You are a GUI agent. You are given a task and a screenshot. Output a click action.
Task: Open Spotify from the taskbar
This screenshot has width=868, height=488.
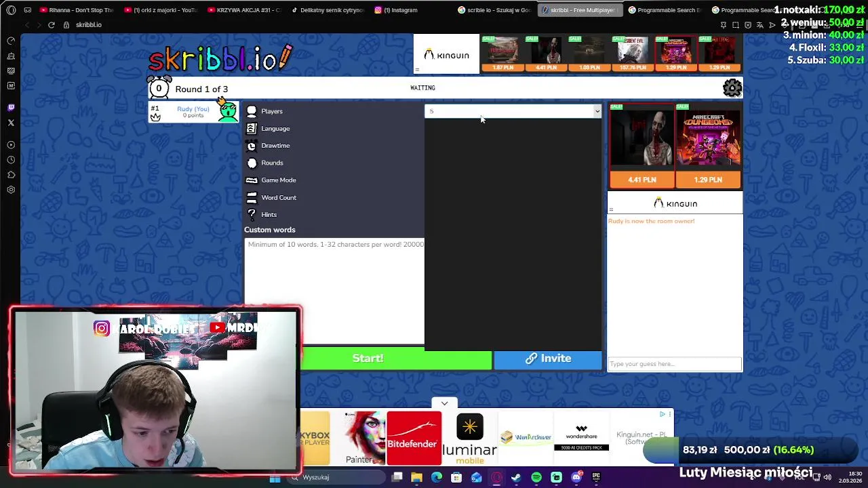point(536,477)
